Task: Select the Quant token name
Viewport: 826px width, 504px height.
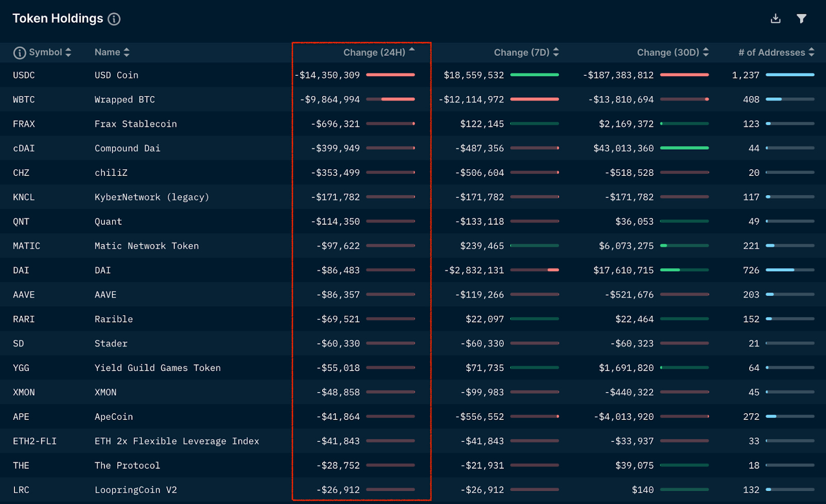Action: coord(108,222)
